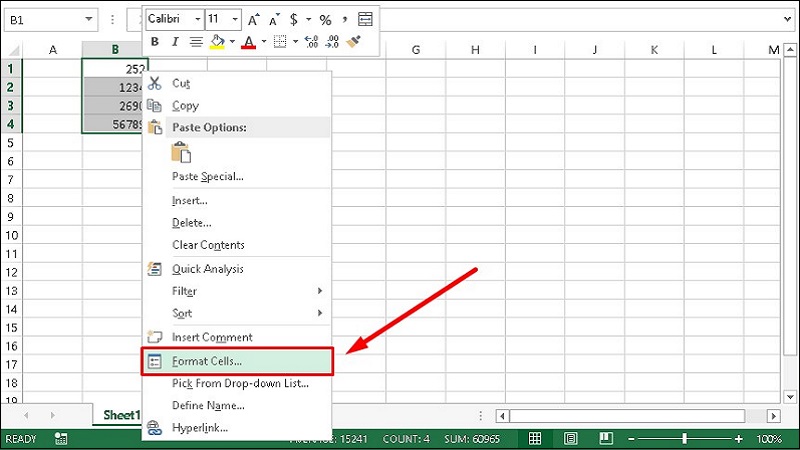Screen dimensions: 800x450
Task: Zoom in with the plus button
Action: click(x=738, y=439)
